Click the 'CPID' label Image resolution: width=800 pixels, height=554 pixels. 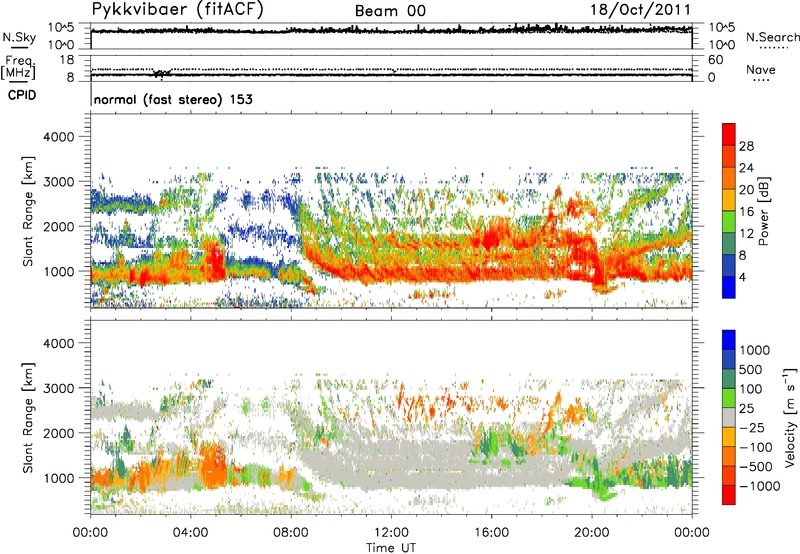coord(22,95)
